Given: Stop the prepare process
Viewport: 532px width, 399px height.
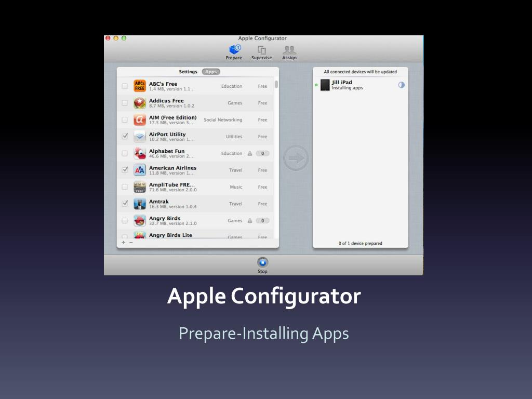Looking at the screenshot, I should pos(262,265).
